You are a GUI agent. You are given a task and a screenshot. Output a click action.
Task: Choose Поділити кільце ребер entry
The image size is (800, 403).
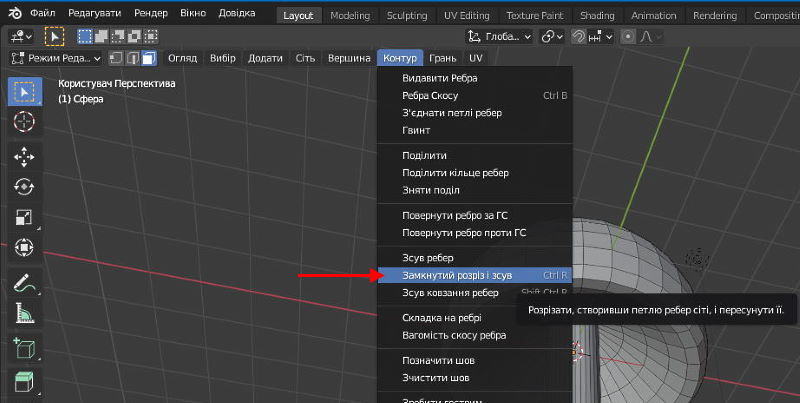point(474,173)
